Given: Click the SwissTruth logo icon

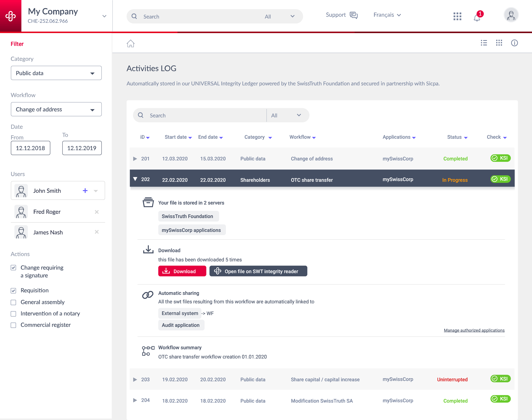Looking at the screenshot, I should tap(11, 16).
